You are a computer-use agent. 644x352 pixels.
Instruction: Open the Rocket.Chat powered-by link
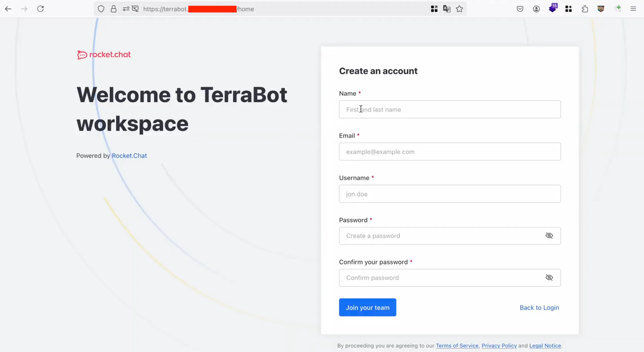pos(129,156)
